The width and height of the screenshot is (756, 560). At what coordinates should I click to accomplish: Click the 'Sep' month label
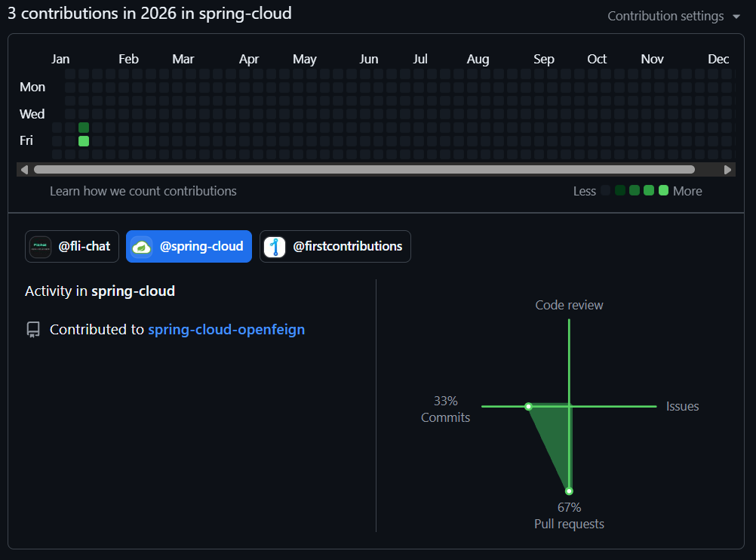coord(544,59)
